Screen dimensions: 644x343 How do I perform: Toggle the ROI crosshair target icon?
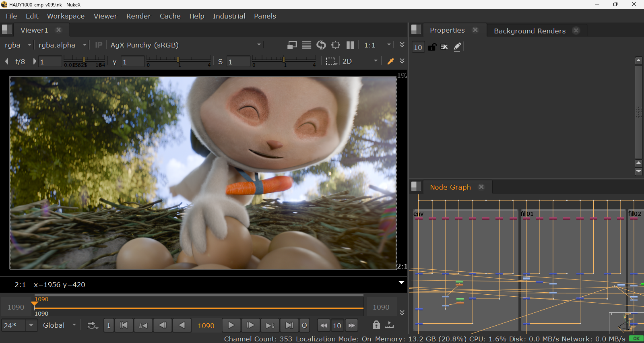point(336,45)
